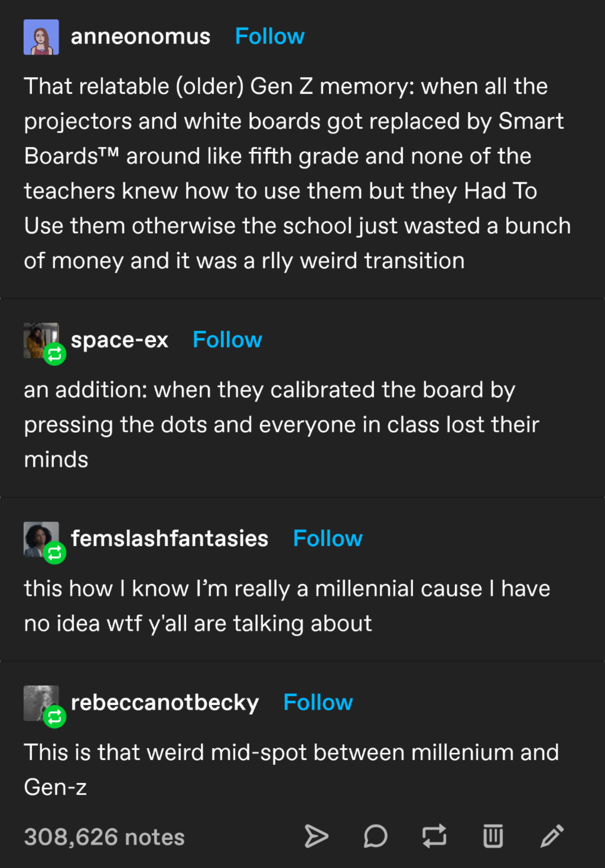605x868 pixels.
Task: Visit the rebeccanotbecky blog username
Action: point(165,703)
